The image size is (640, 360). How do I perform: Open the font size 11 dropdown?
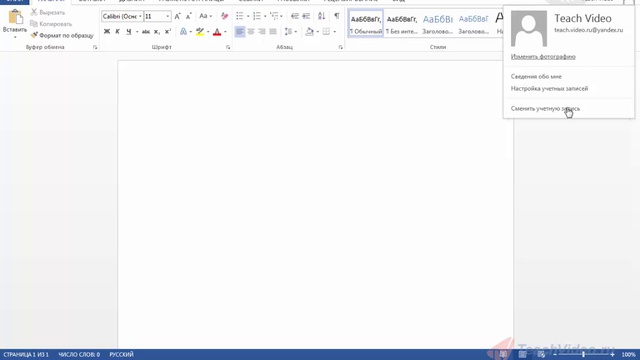tap(167, 16)
